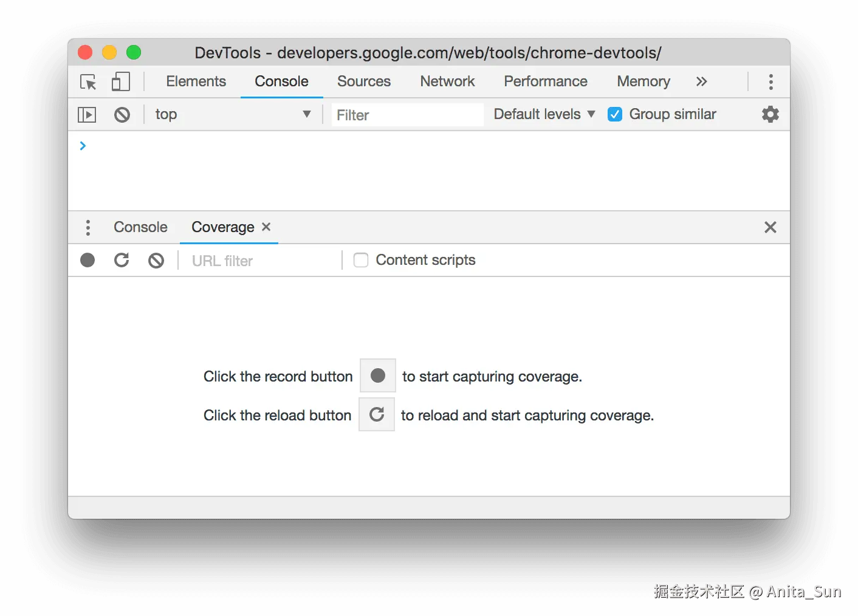Enable the Content scripts checkbox

(361, 260)
